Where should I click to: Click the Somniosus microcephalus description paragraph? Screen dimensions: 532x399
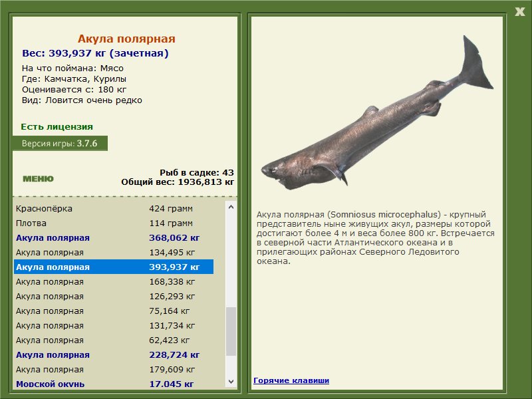coord(375,237)
